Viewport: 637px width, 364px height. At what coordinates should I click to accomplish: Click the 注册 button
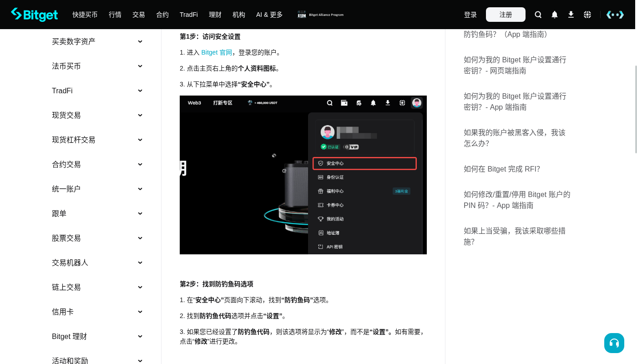tap(506, 15)
